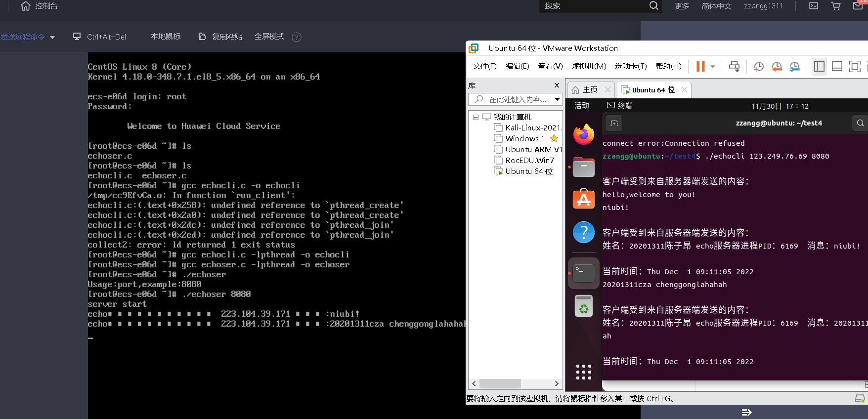The width and height of the screenshot is (868, 419).
Task: Select Kali-Linux-2021 virtual machine
Action: point(528,127)
